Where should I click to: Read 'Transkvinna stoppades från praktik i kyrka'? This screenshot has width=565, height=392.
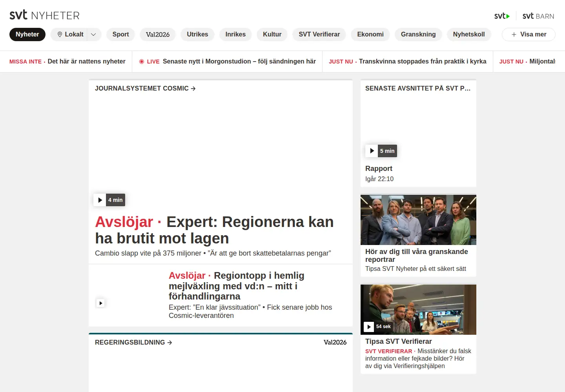pyautogui.click(x=408, y=62)
